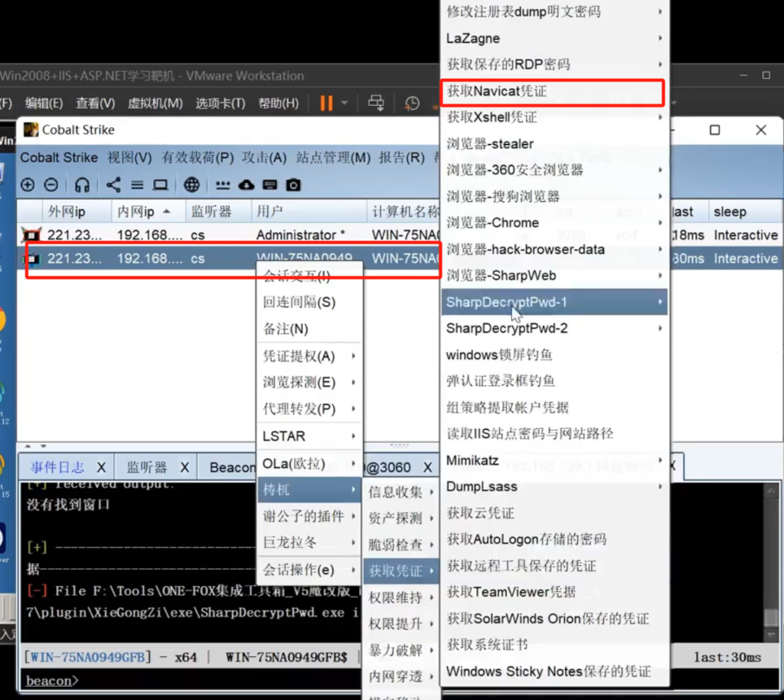Viewport: 784px width, 700px height.
Task: Open 有效载荷(P) menu
Action: click(x=198, y=158)
